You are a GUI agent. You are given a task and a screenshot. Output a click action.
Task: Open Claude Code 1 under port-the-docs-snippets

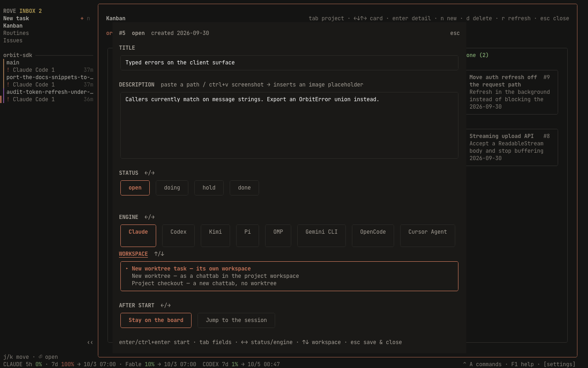pos(49,85)
